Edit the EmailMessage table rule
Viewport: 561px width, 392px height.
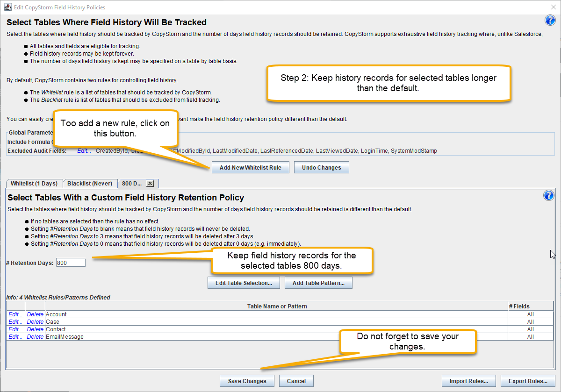tap(15, 336)
